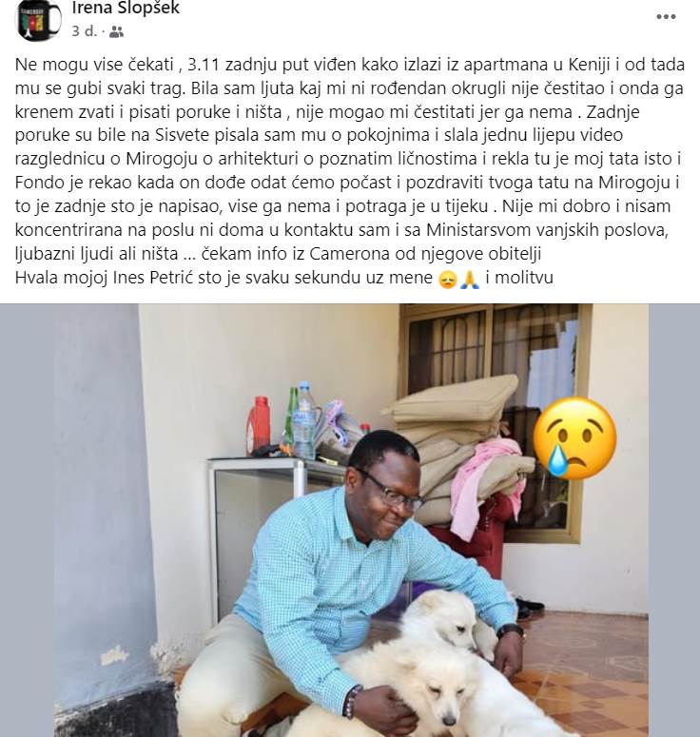Click the last line mentioning 'i molitvu'
This screenshot has height=737, width=700.
pos(284,278)
